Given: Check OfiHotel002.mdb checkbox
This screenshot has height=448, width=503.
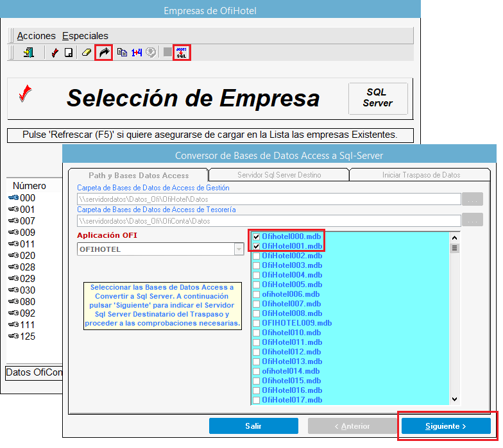Looking at the screenshot, I should click(x=257, y=256).
